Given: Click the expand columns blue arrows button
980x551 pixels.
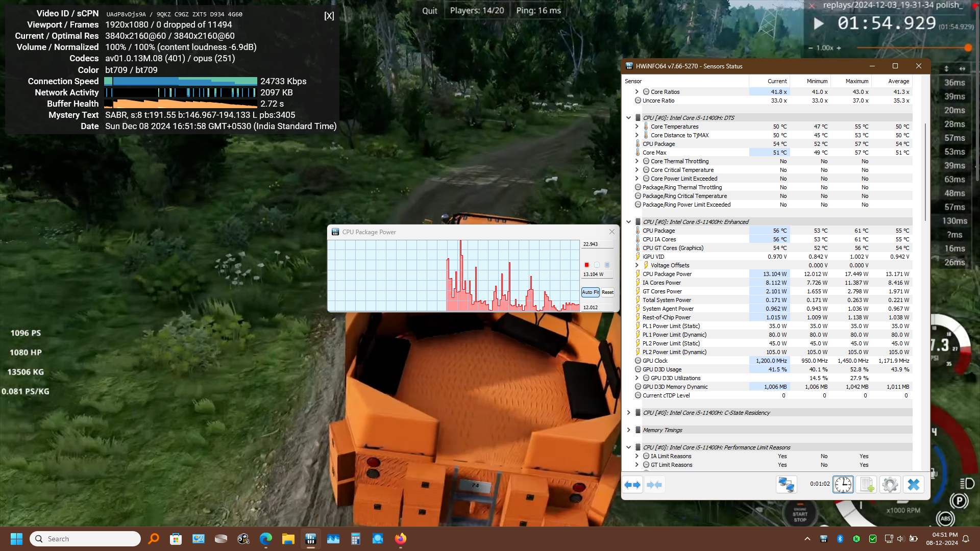Looking at the screenshot, I should tap(632, 485).
